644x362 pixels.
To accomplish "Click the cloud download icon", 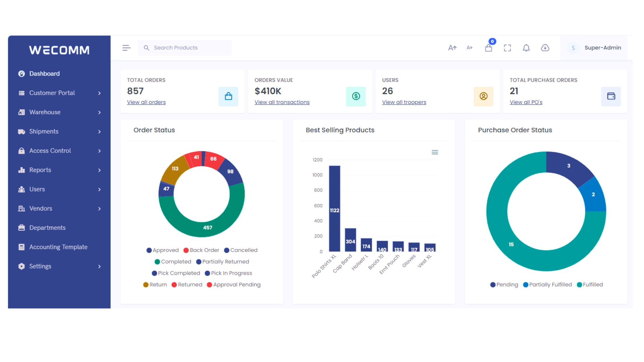I will 545,48.
